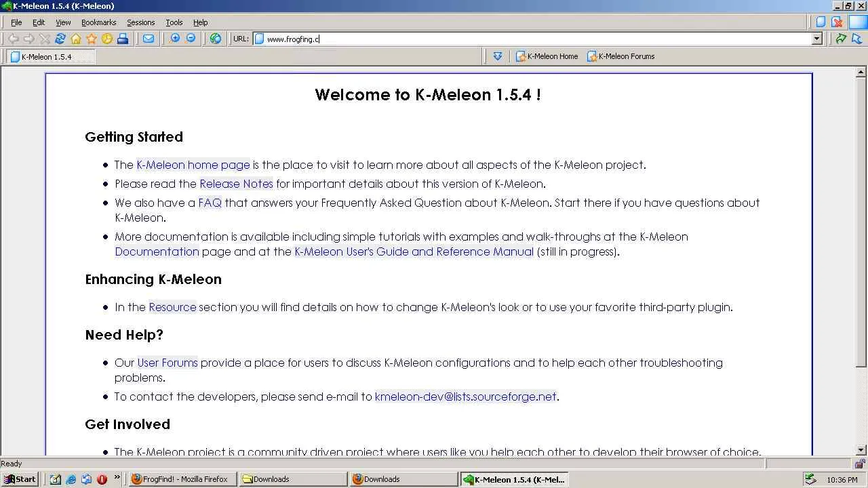The image size is (868, 488).
Task: Click the Ready status bar text
Action: pyautogui.click(x=12, y=464)
